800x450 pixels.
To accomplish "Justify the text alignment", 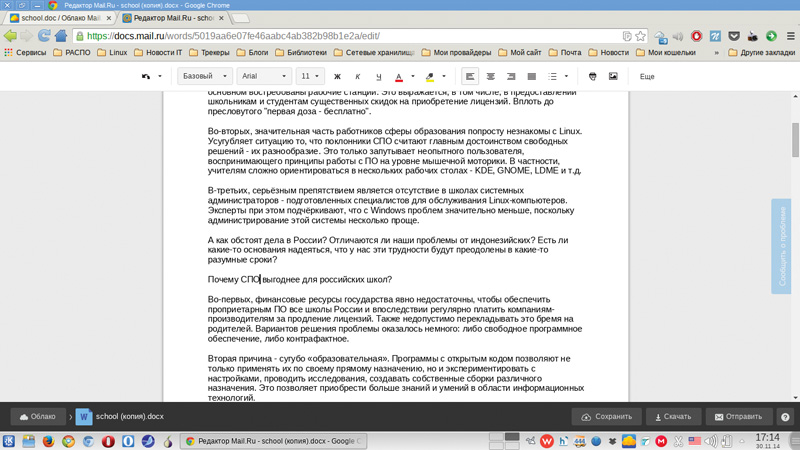I will [x=532, y=77].
